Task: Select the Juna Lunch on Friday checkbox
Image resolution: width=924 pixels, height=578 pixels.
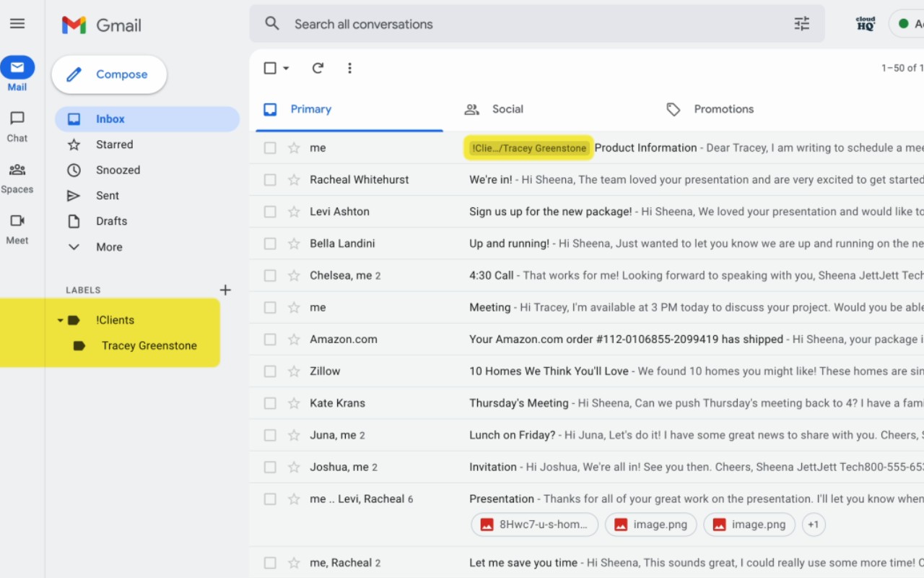Action: point(270,435)
